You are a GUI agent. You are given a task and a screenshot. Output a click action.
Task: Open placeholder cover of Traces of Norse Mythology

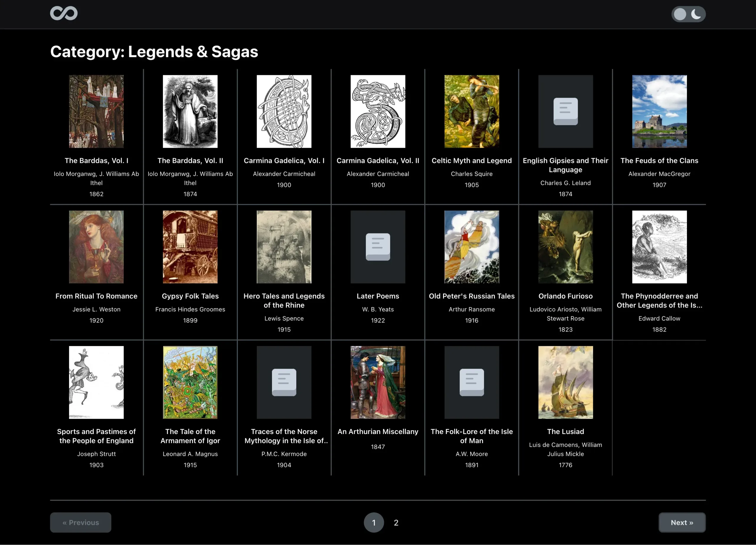tap(284, 382)
